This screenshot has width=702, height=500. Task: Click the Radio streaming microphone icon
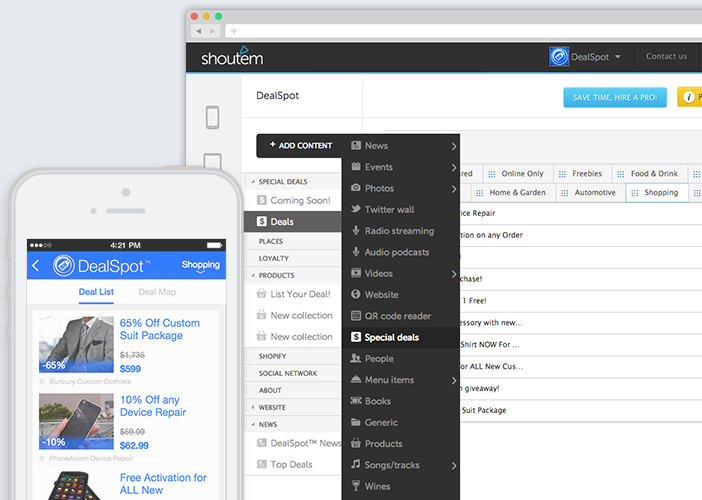(356, 230)
